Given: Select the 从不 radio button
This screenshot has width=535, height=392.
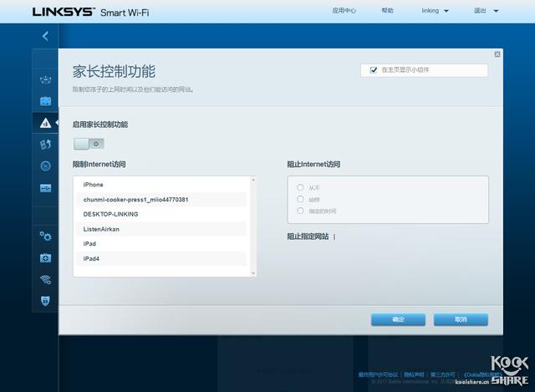Looking at the screenshot, I should (300, 187).
